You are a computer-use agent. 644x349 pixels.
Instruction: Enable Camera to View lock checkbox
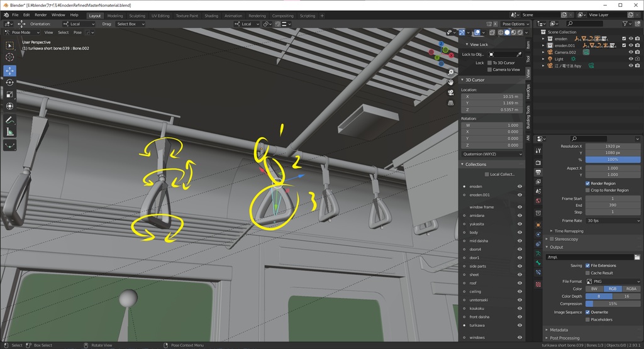(x=489, y=70)
